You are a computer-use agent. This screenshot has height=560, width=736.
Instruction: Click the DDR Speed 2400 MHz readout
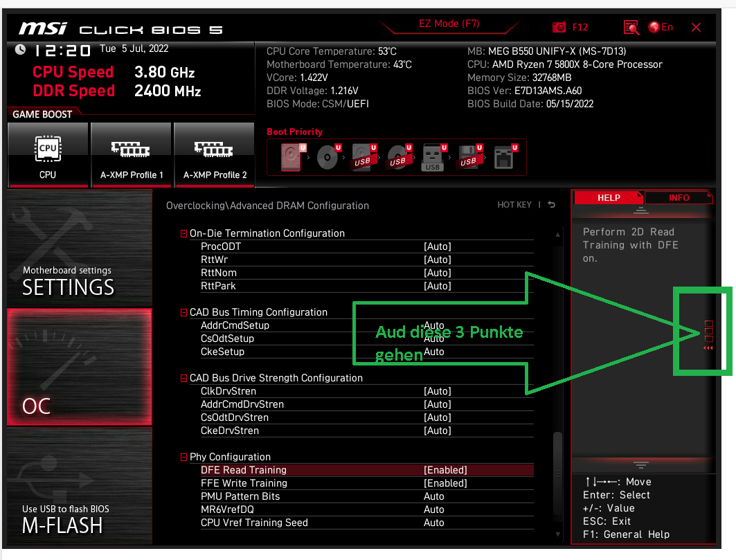pos(117,91)
